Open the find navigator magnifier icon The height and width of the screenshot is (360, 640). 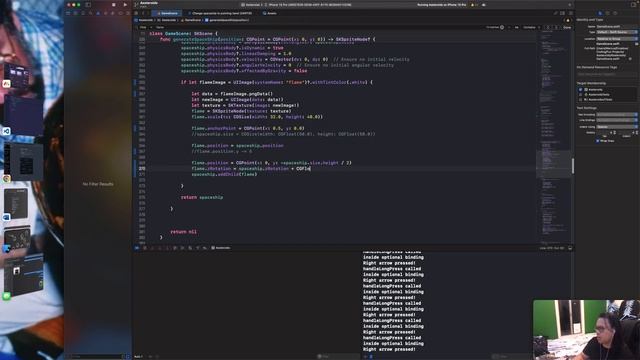(91, 13)
